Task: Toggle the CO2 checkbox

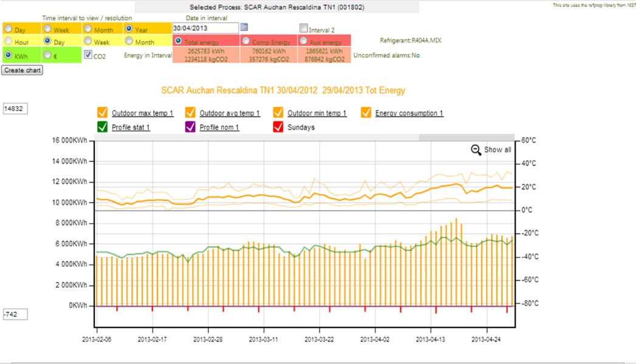Action: (88, 55)
